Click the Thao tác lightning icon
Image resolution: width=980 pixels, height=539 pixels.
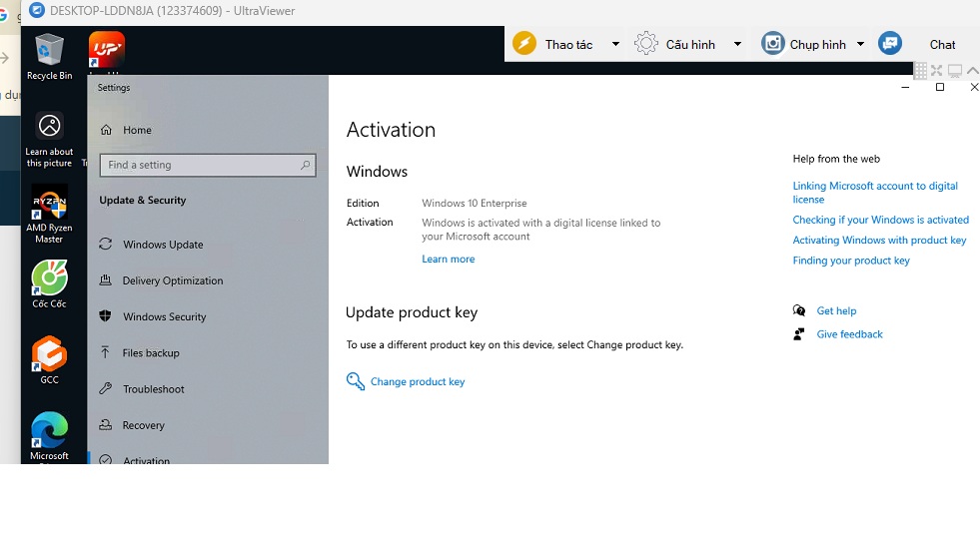pyautogui.click(x=524, y=44)
